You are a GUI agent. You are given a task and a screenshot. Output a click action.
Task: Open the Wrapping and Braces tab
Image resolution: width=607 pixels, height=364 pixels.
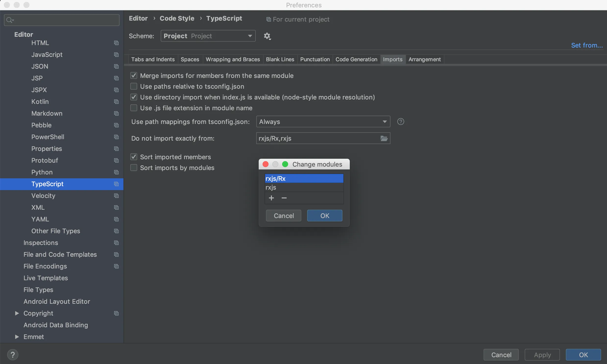click(232, 59)
